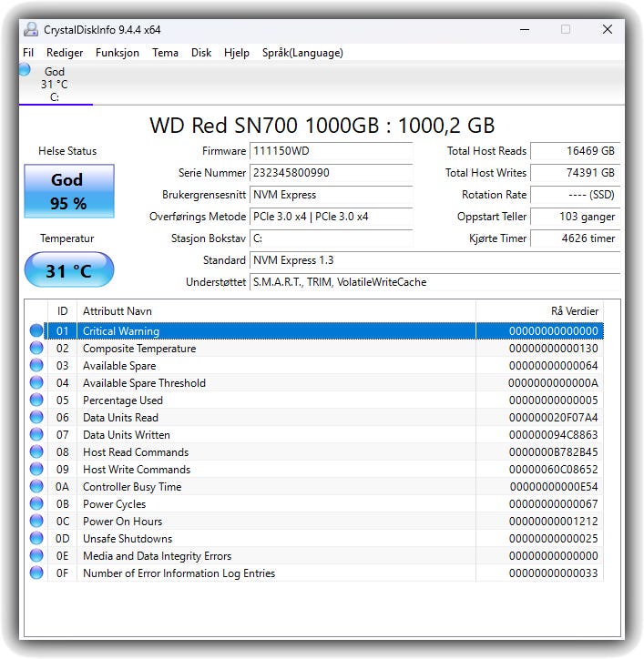Select the Host Read Commands attribute name
This screenshot has height=659, width=644.
136,451
